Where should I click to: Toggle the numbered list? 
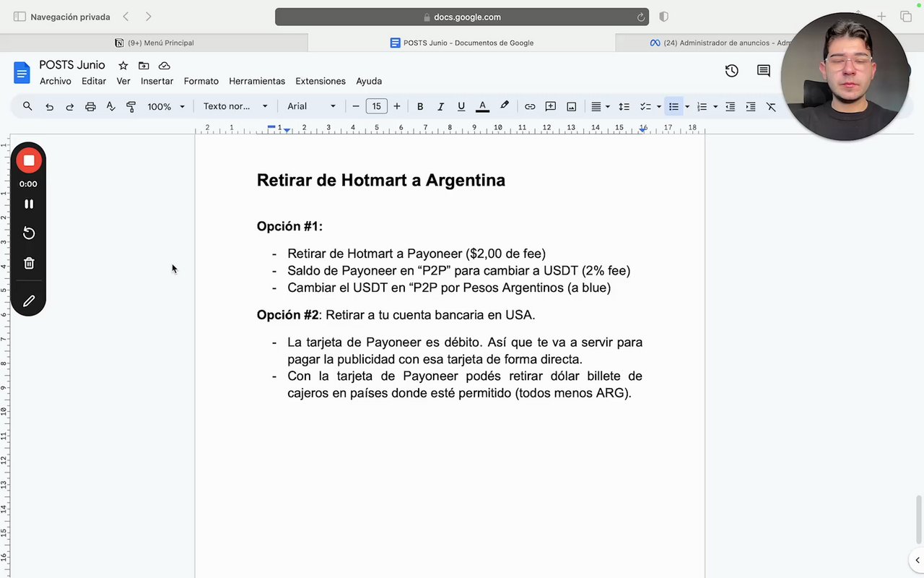click(702, 106)
